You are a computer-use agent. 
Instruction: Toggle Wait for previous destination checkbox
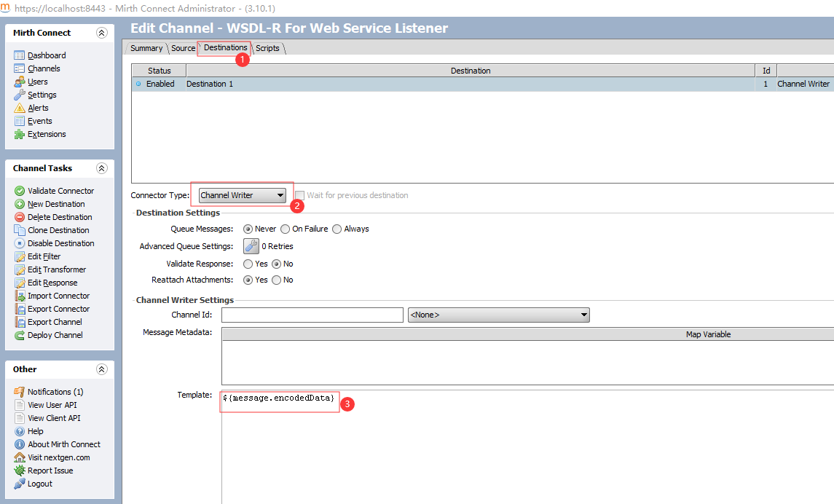click(x=300, y=195)
